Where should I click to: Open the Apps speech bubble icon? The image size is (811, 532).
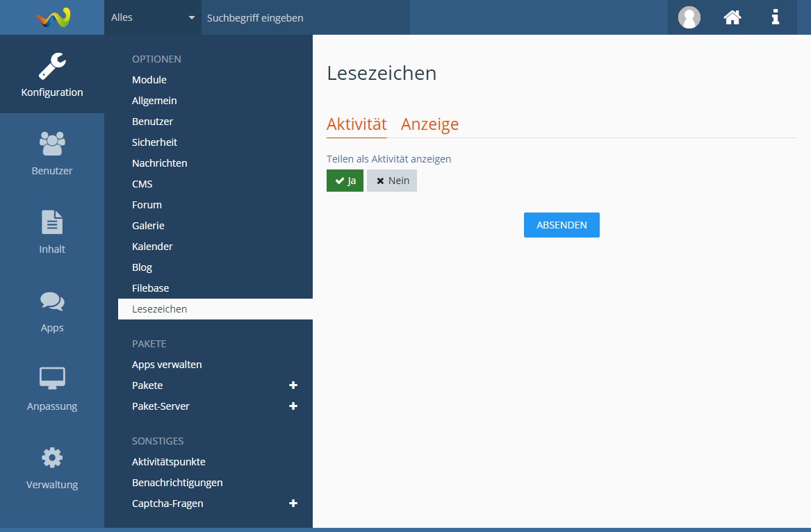[x=52, y=301]
